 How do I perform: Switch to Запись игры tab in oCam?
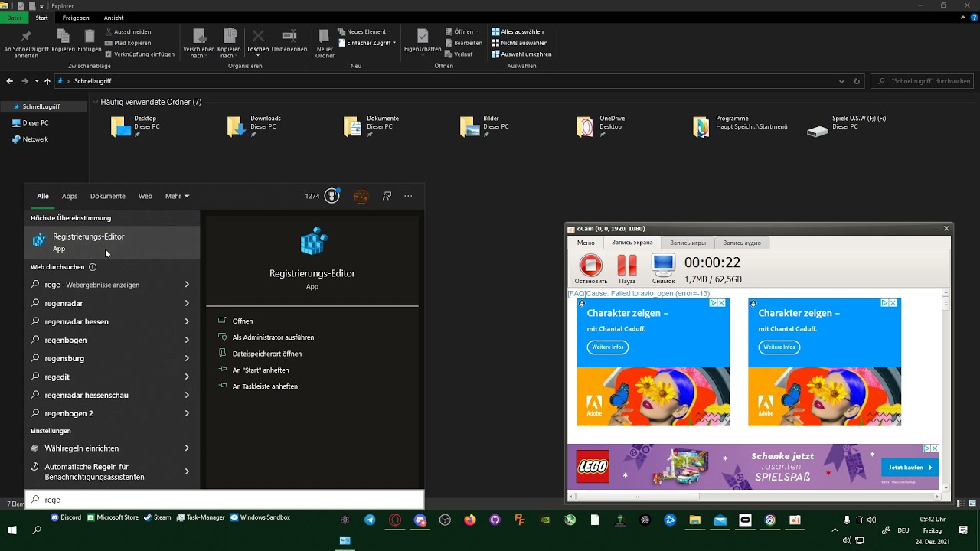[x=688, y=243]
